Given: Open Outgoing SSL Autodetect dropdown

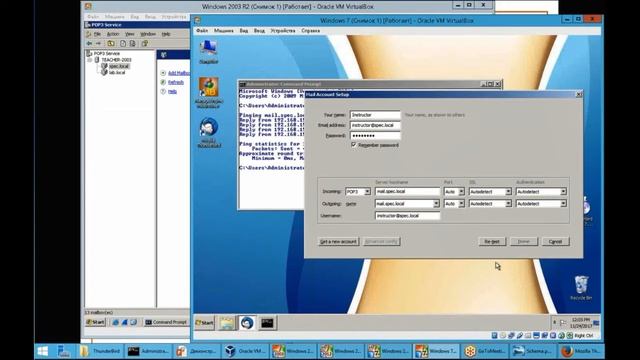Looking at the screenshot, I should (490, 203).
